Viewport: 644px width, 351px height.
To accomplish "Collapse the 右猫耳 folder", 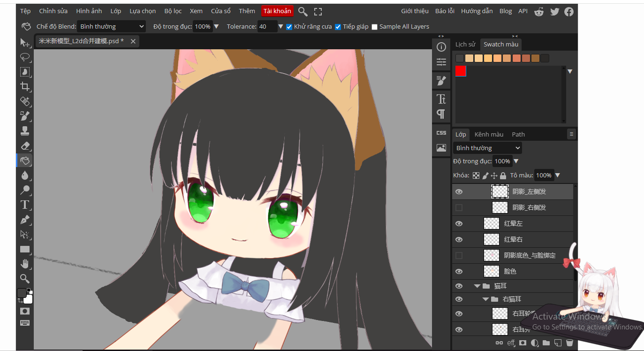I will 486,299.
